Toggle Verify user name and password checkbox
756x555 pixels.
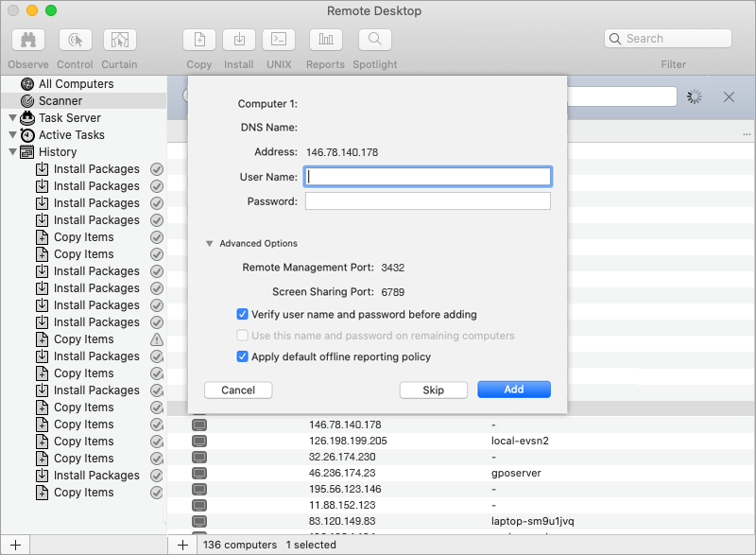[243, 314]
